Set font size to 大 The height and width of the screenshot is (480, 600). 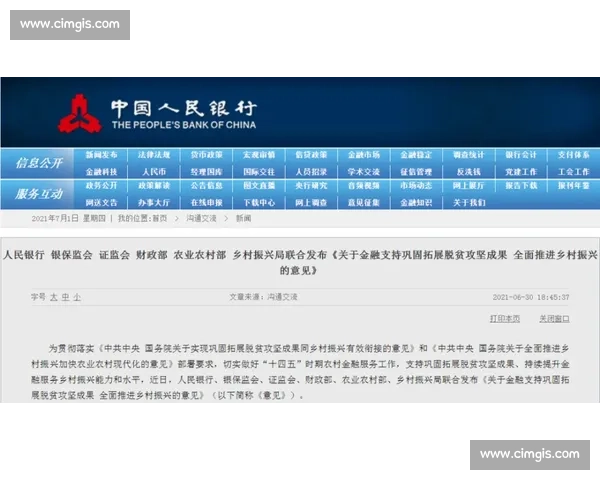tap(54, 297)
